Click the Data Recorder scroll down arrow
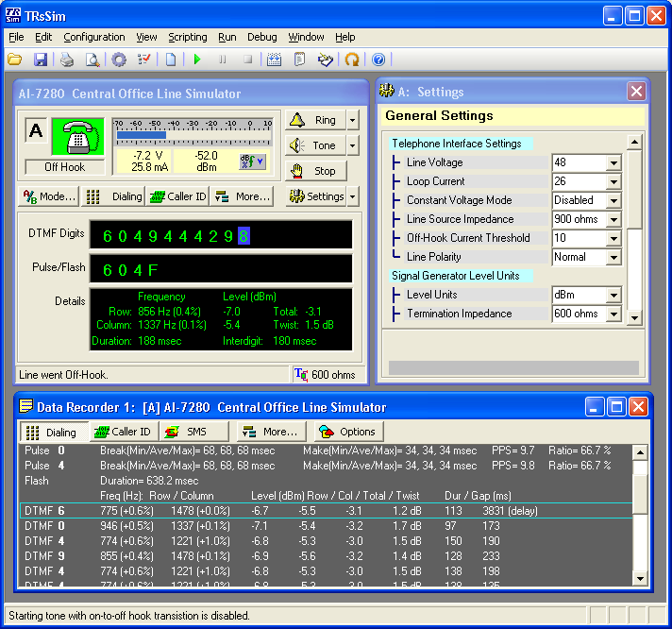Image resolution: width=672 pixels, height=629 pixels. [640, 578]
